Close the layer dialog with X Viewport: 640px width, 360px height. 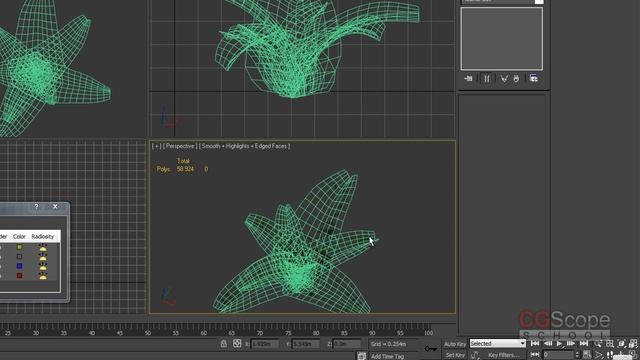pos(55,207)
